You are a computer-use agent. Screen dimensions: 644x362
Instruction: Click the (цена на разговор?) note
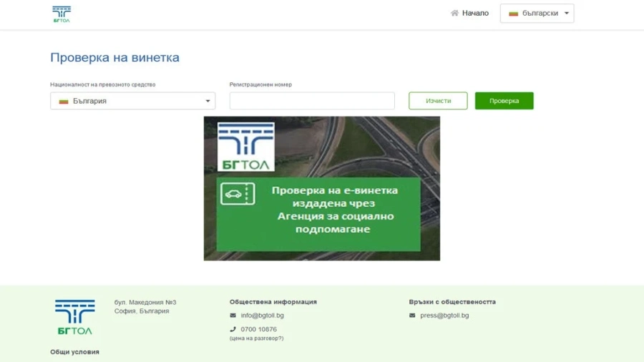pyautogui.click(x=256, y=338)
